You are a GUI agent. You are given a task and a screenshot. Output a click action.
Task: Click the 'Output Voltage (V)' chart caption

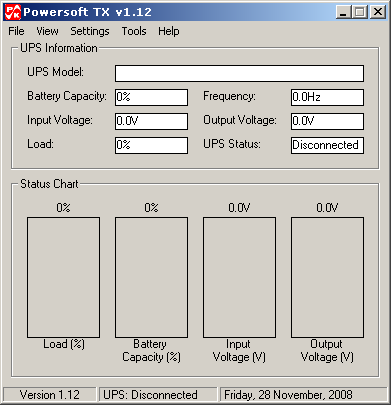(x=327, y=351)
